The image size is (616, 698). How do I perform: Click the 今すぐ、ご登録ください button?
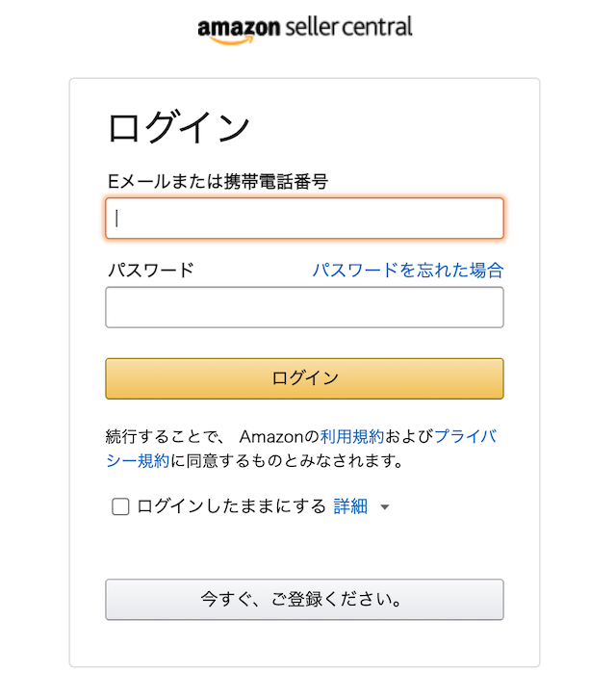click(x=304, y=599)
